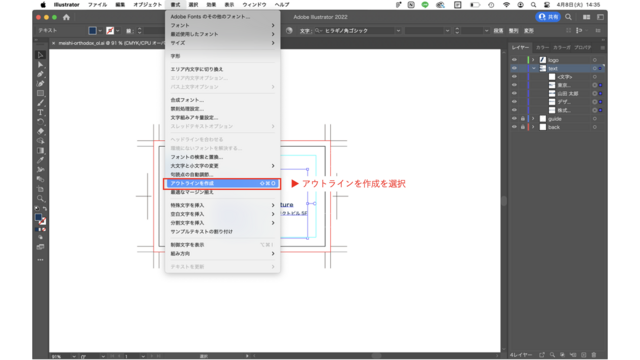
Task: Select the Paintbrush tool
Action: point(40,103)
